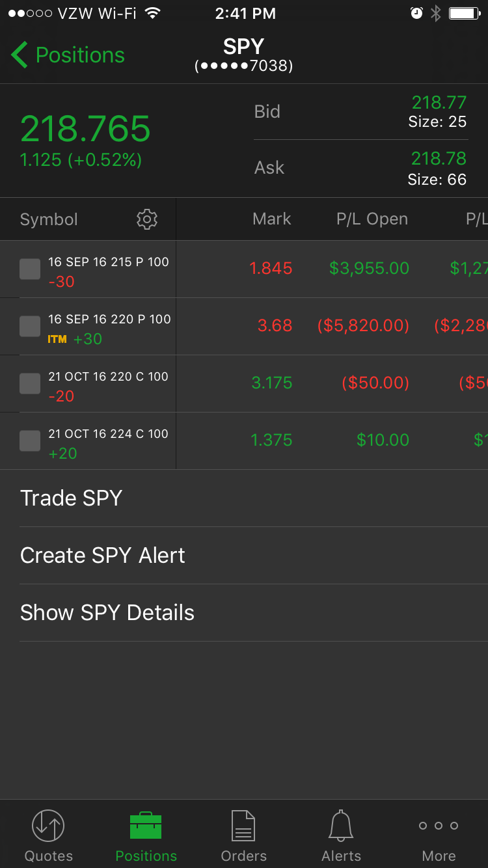Tap the P/L Open value $10.00
The height and width of the screenshot is (868, 488).
point(383,440)
